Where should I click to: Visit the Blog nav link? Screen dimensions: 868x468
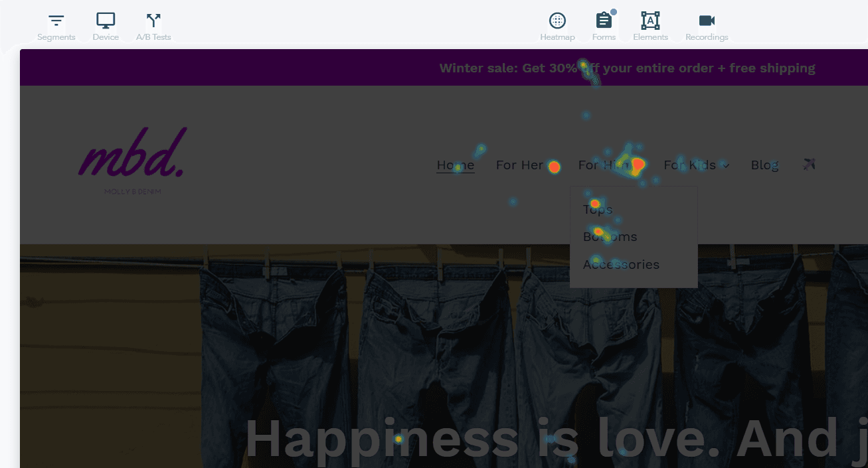coord(764,165)
